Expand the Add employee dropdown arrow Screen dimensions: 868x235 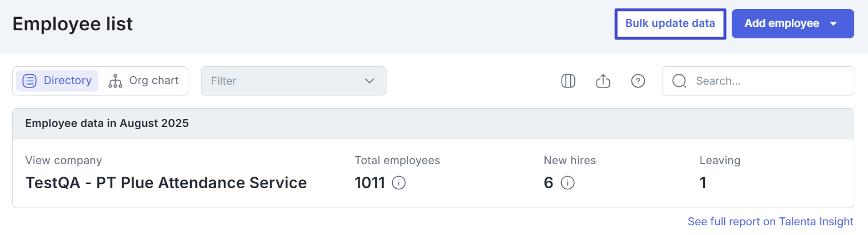coord(834,24)
